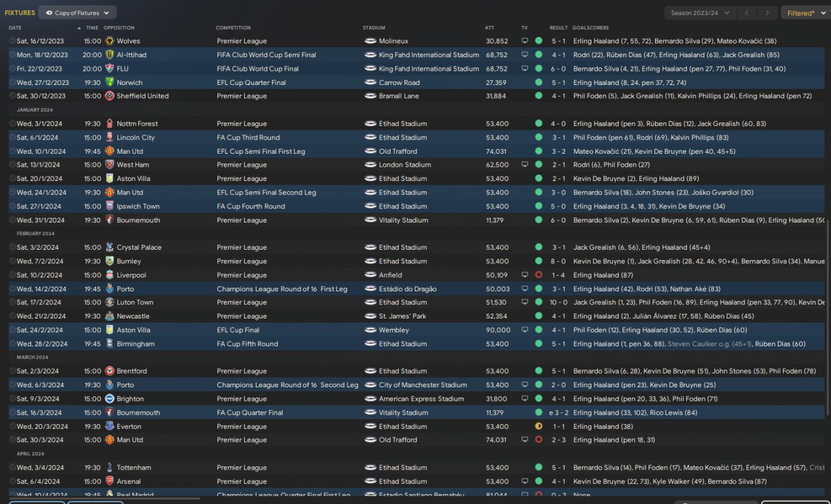The image size is (831, 504).
Task: Toggle the check circle for Sat, 13/1/2024
Action: click(12, 165)
